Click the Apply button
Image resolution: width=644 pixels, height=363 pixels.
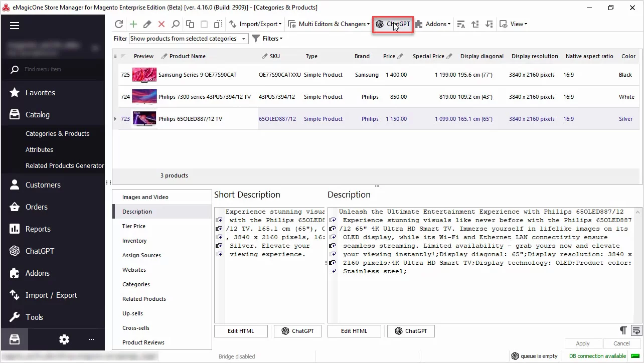click(583, 343)
